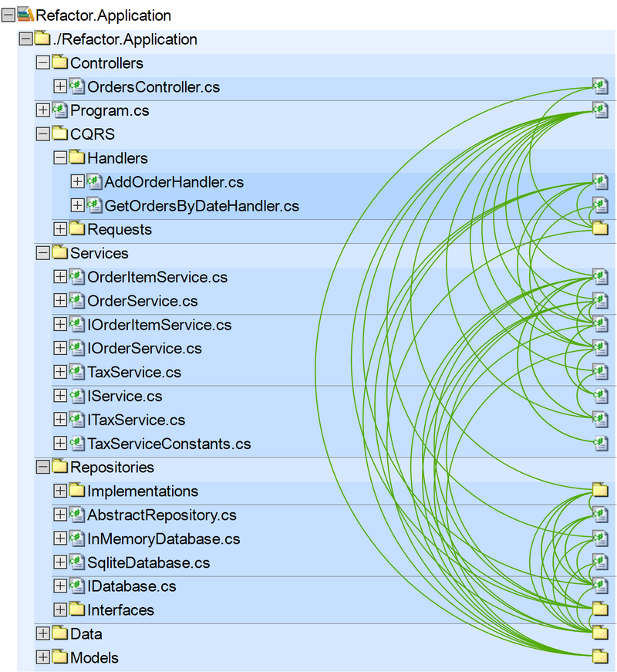Select the Program.cs file label
This screenshot has height=672, width=617.
pyautogui.click(x=110, y=110)
